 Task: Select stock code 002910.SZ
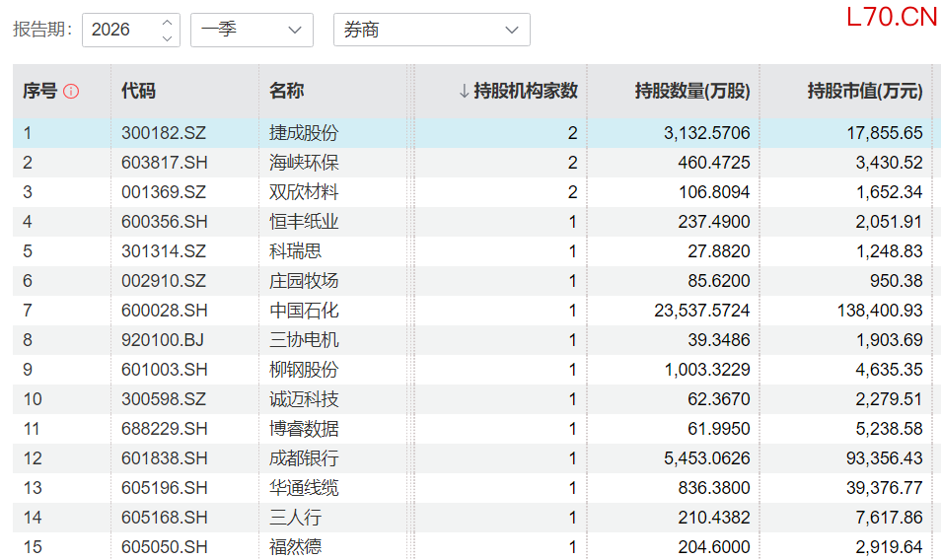(164, 281)
